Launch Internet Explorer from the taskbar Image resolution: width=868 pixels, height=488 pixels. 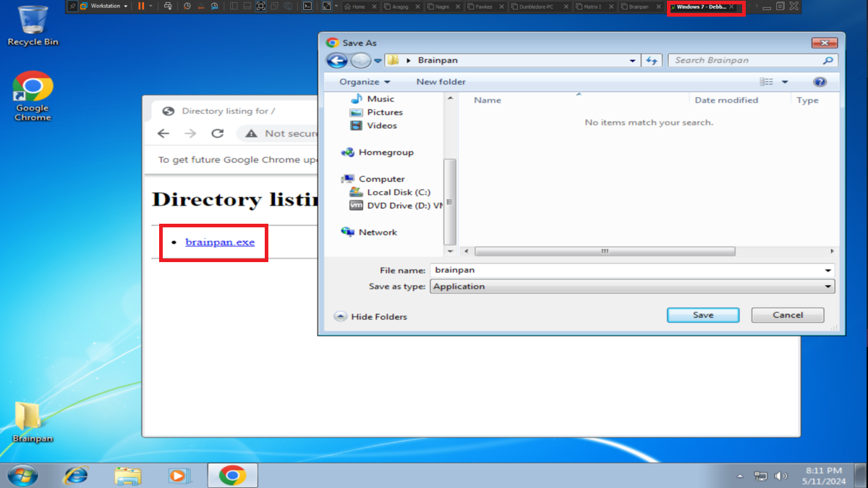(75, 476)
